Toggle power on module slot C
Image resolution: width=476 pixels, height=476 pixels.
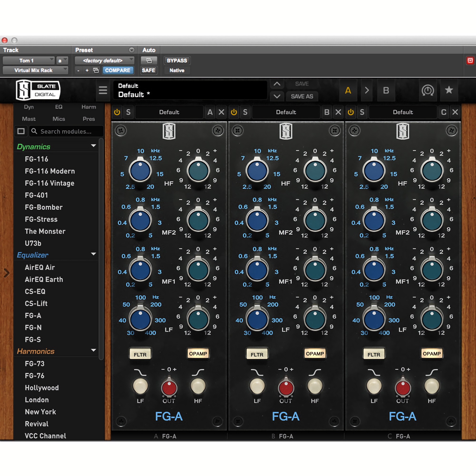pos(351,112)
